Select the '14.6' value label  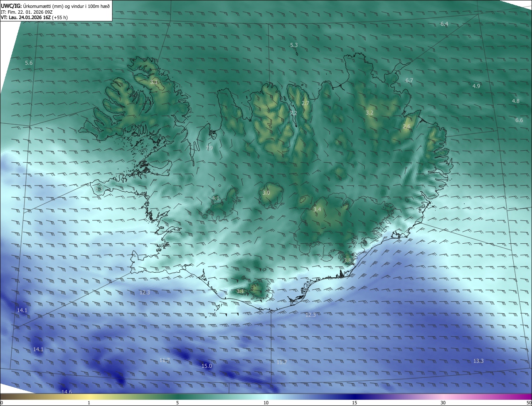click(66, 392)
